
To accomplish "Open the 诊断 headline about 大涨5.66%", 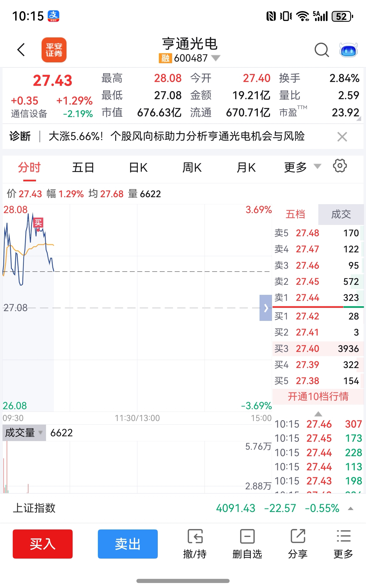I will [177, 136].
